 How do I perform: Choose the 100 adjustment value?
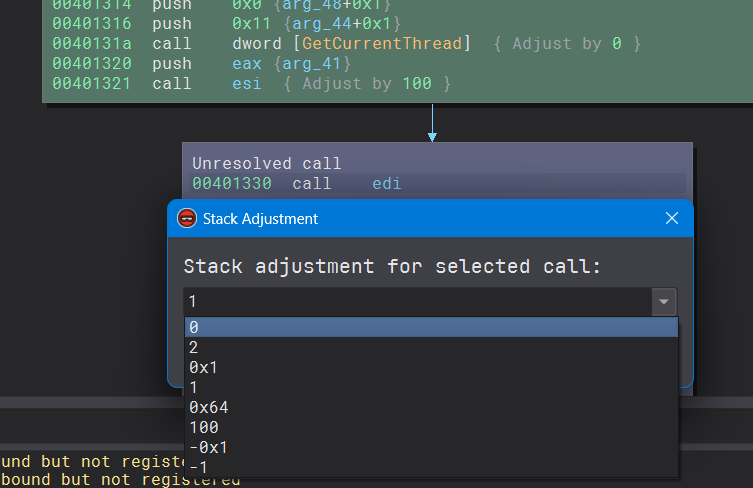point(203,427)
